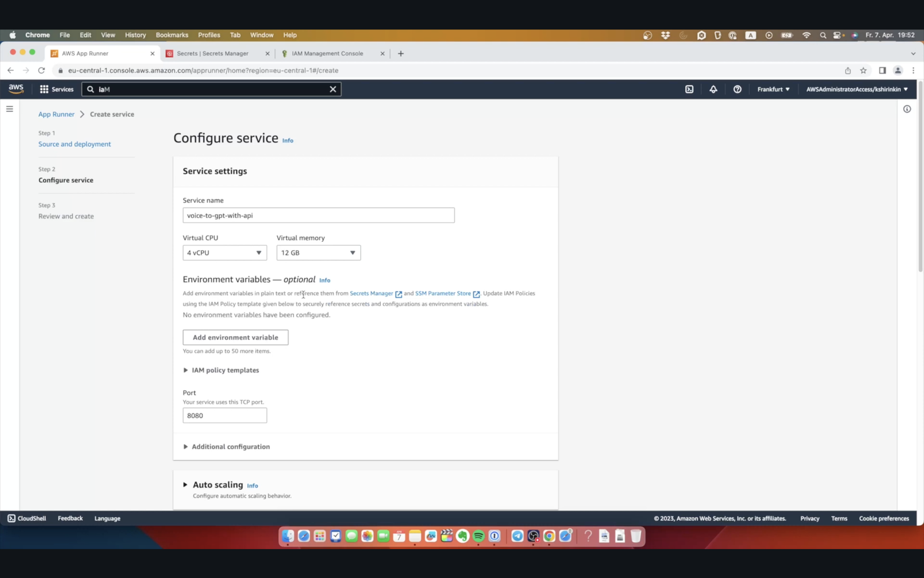
Task: Click the AWS logo home icon
Action: [16, 89]
